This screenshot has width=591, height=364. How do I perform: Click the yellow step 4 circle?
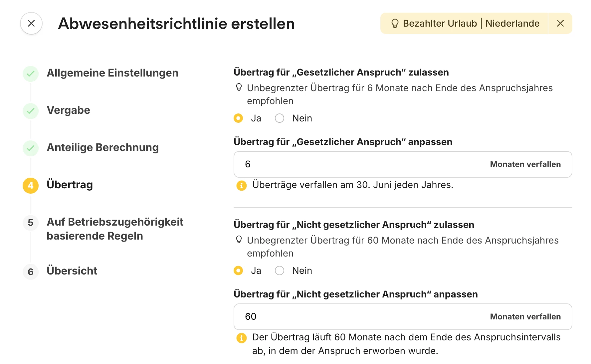pos(31,185)
